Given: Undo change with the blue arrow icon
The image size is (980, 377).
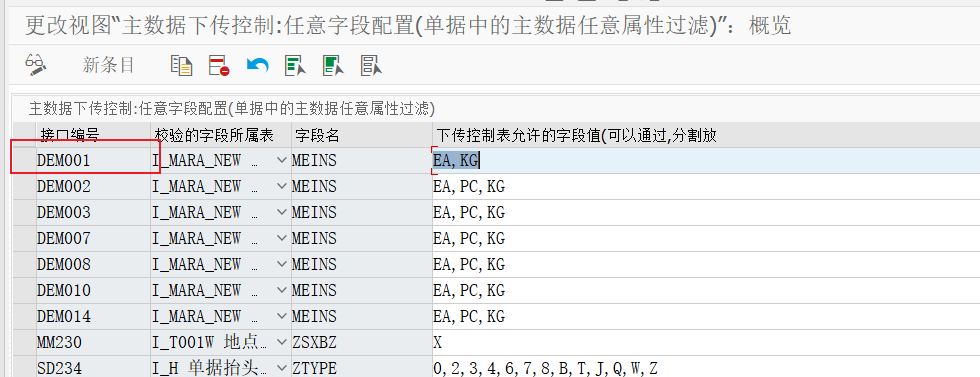Looking at the screenshot, I should (257, 65).
